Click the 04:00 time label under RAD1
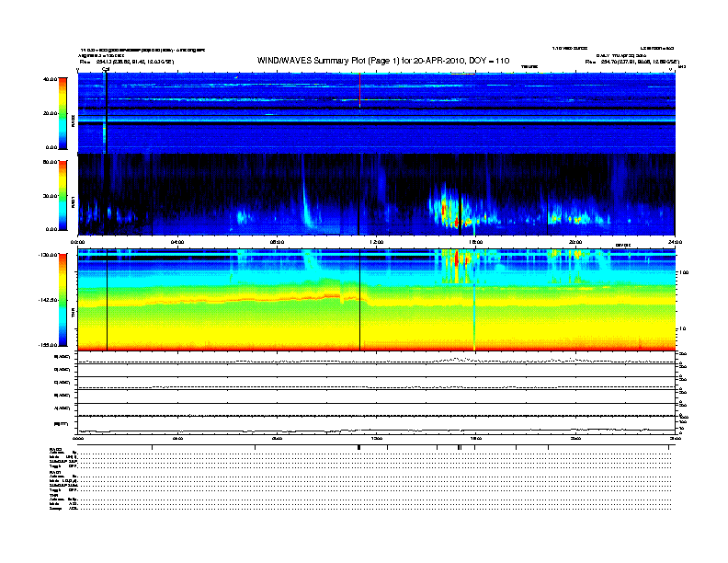Image resolution: width=728 pixels, height=563 pixels. click(x=177, y=242)
